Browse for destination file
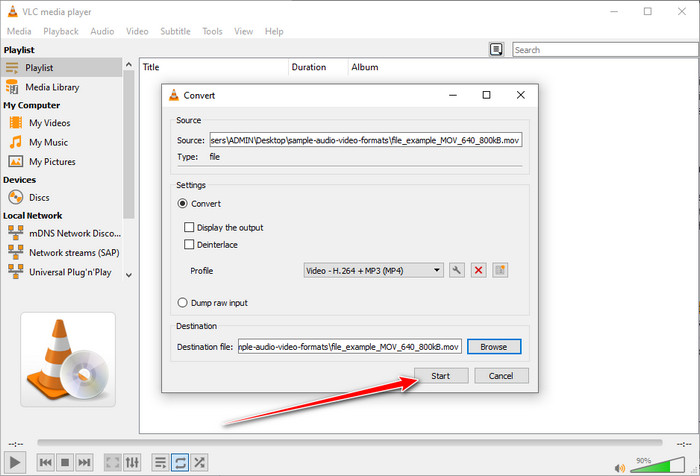 click(x=494, y=347)
